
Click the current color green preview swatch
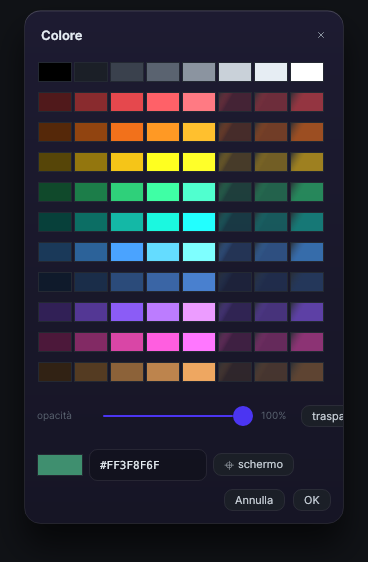pyautogui.click(x=60, y=465)
